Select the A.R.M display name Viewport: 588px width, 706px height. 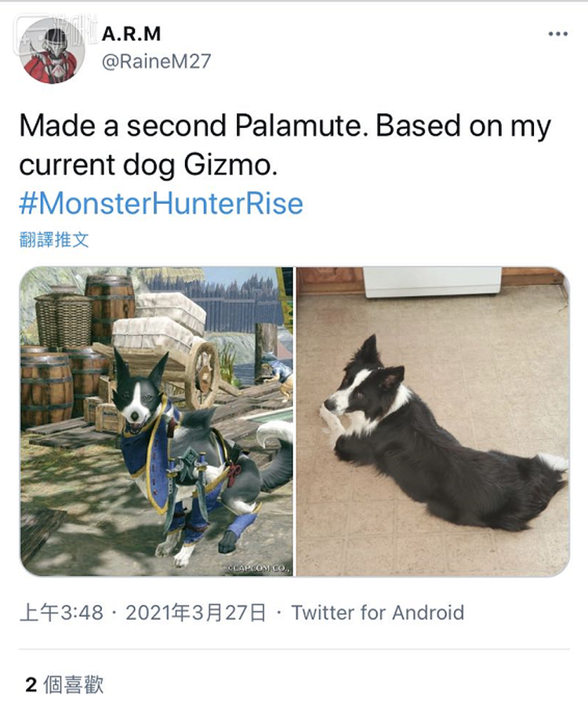pos(131,34)
